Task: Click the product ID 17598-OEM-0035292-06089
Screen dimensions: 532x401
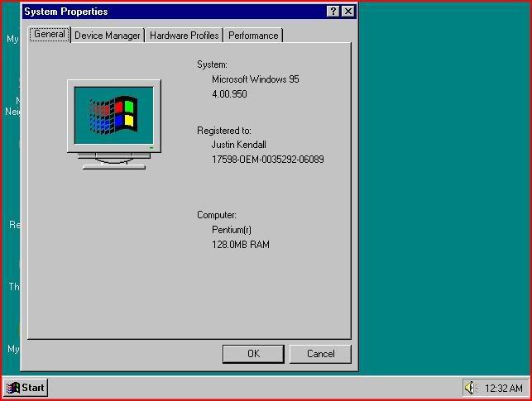Action: (268, 160)
